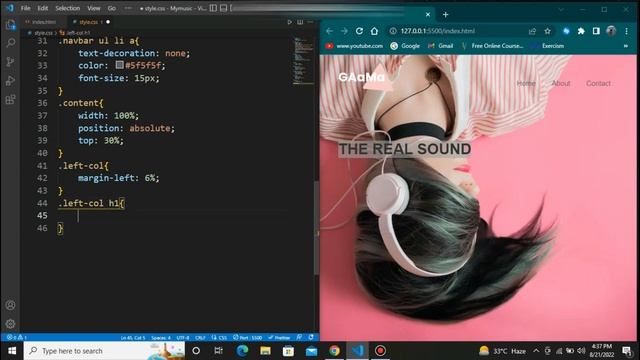Open the Search view in activity bar
Viewport: 640px width, 360px height.
click(11, 43)
